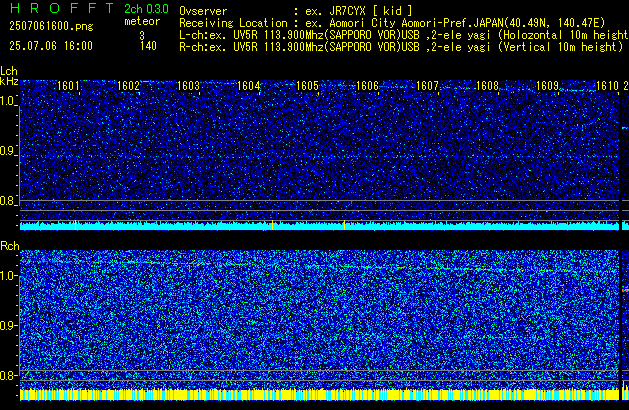Click the 1609 time marker
The height and width of the screenshot is (410, 629).
coord(547,86)
